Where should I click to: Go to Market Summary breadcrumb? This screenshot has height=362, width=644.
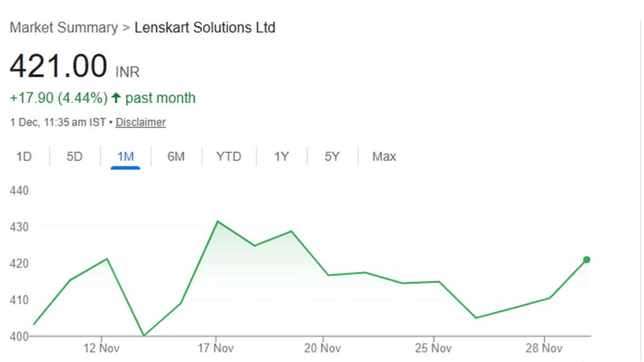point(60,28)
